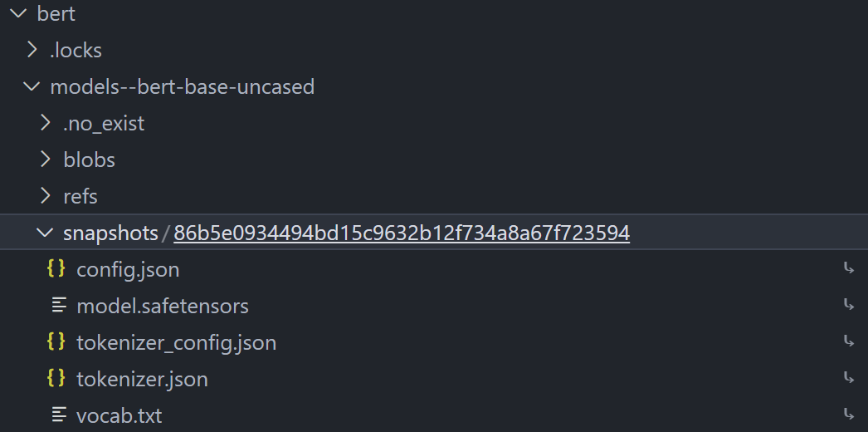Open the underlined 86b5e0934494bd15 hash folder link
The height and width of the screenshot is (432, 868).
(402, 233)
